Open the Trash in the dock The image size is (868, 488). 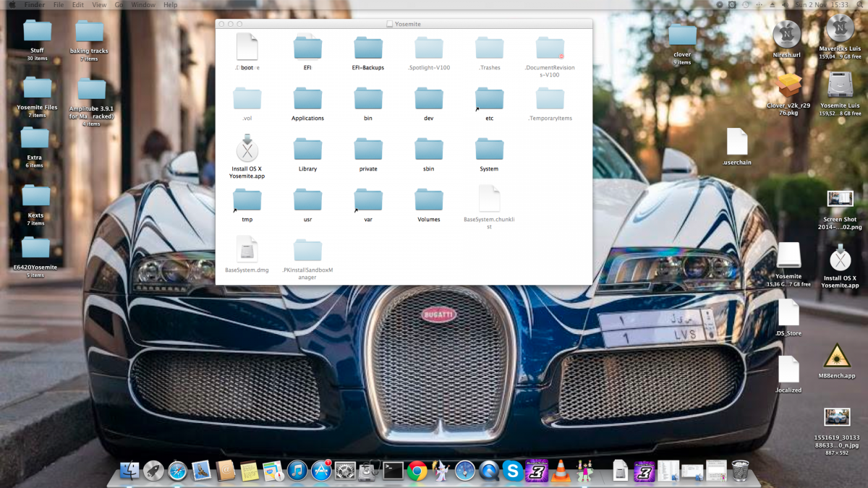[741, 471]
